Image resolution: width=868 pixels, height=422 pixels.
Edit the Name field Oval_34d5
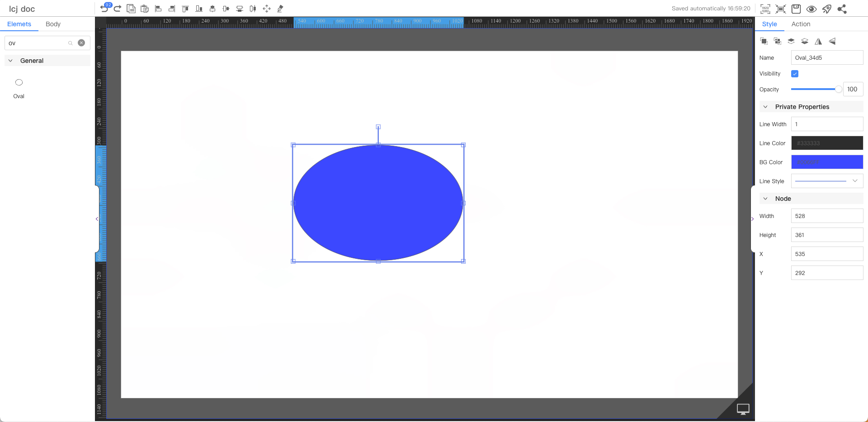[x=827, y=57]
